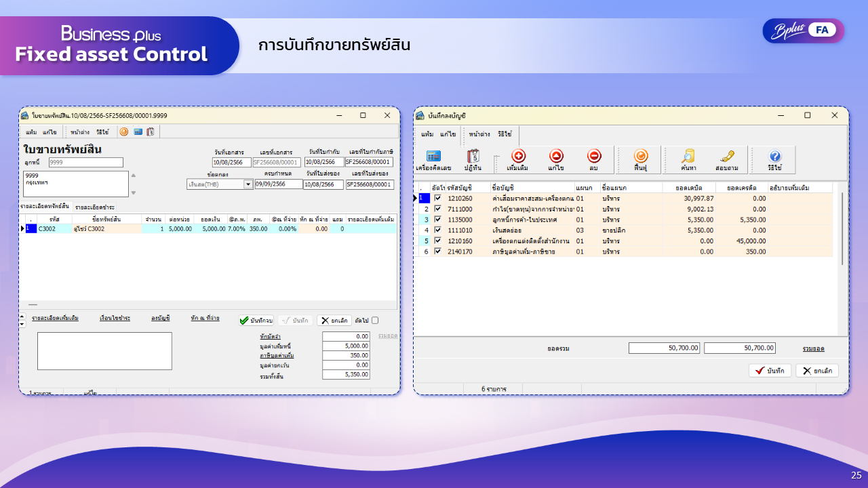Click บันทึก button in journal window
This screenshot has width=868, height=488.
[x=770, y=371]
